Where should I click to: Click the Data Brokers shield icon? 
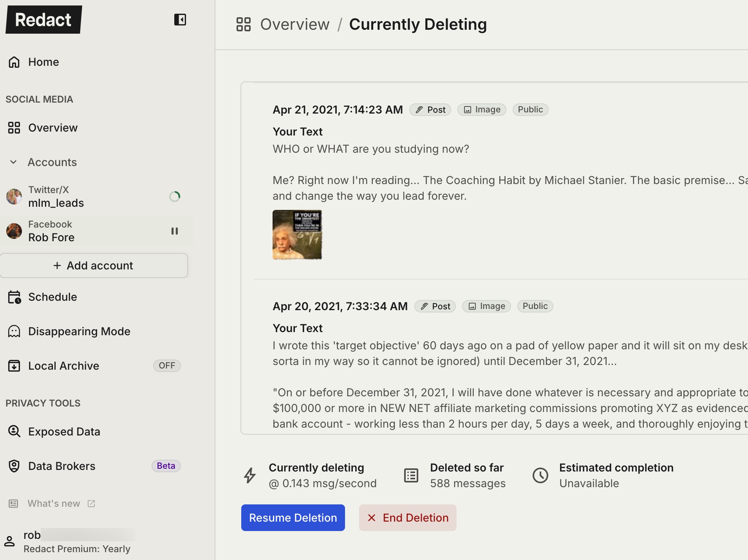14,466
